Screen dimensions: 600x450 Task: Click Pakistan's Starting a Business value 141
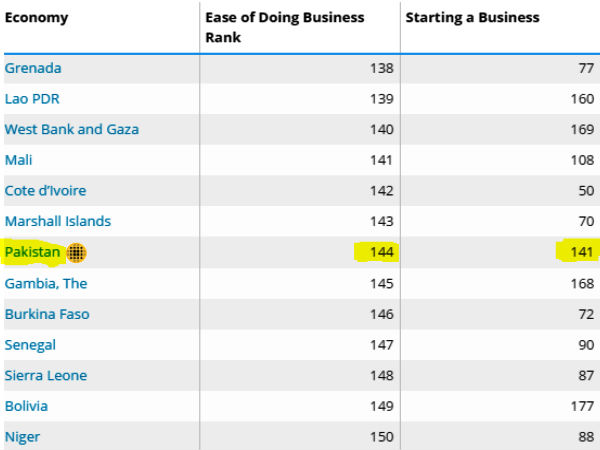[582, 253]
